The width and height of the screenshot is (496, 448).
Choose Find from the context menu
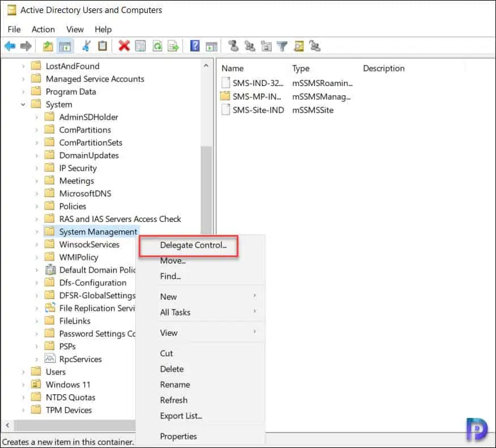pos(170,276)
